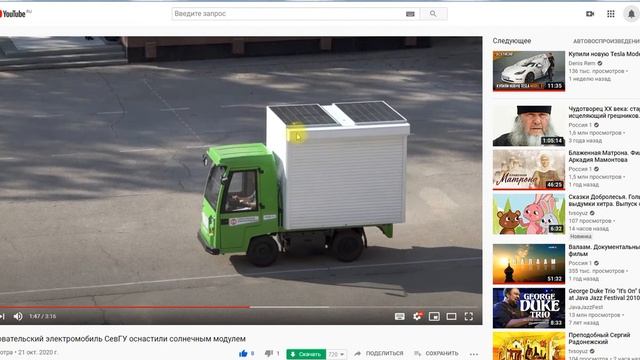Open 'Сказки Добролесья' video title
Viewport: 640px width, 360px height.
coord(604,200)
